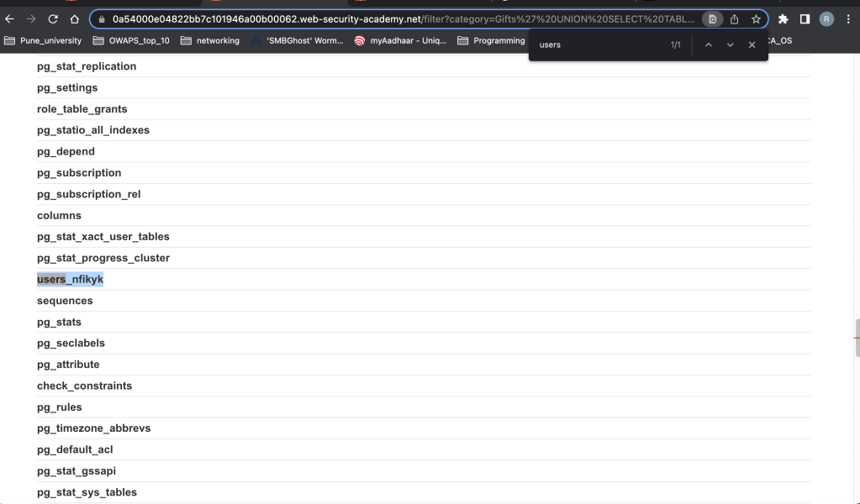Jump to previous find result
The image size is (860, 504).
[708, 45]
